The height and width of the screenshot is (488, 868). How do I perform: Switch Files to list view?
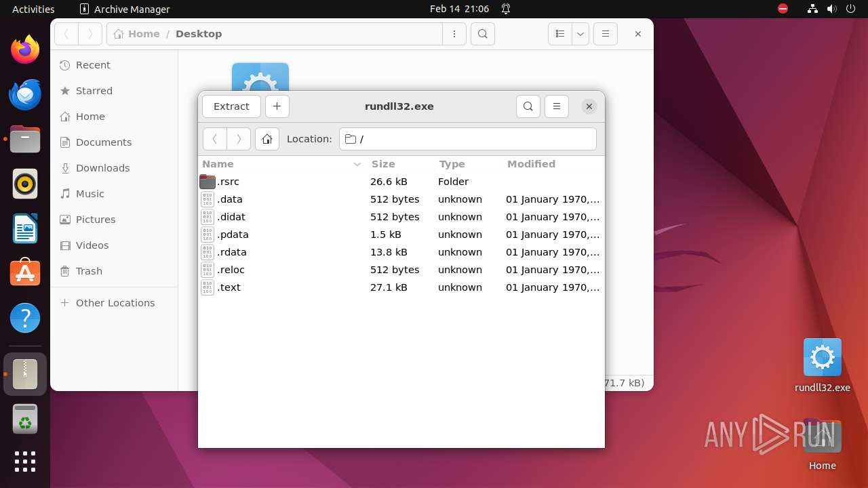pyautogui.click(x=560, y=34)
